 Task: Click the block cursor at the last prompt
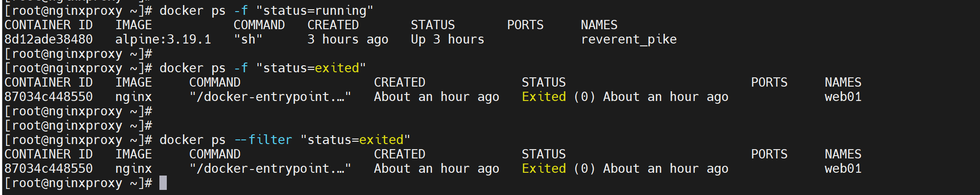pyautogui.click(x=163, y=183)
